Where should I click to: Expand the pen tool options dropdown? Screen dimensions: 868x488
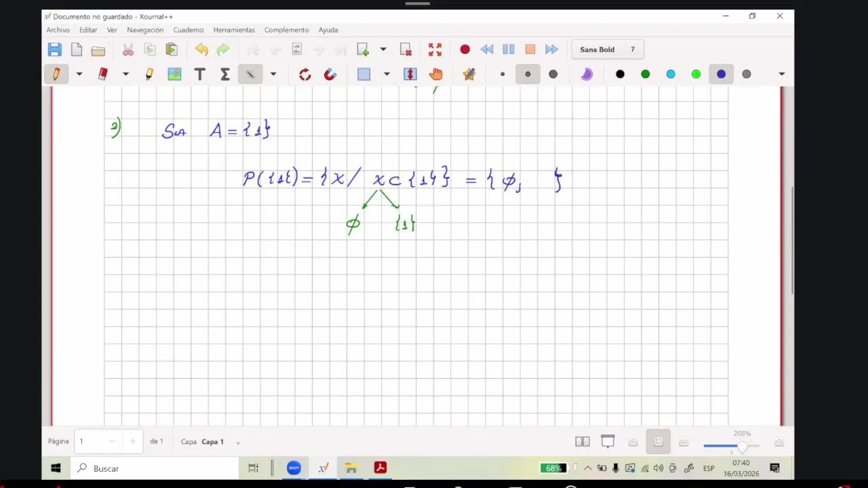click(x=79, y=74)
